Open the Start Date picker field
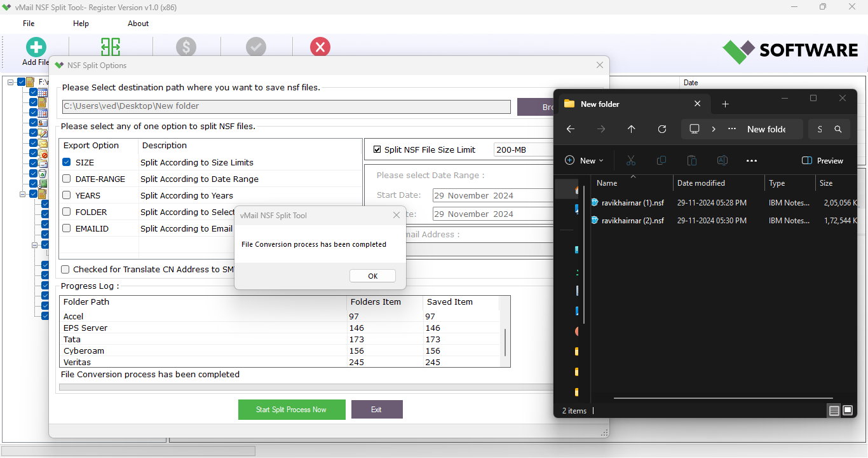868x458 pixels. (x=493, y=195)
